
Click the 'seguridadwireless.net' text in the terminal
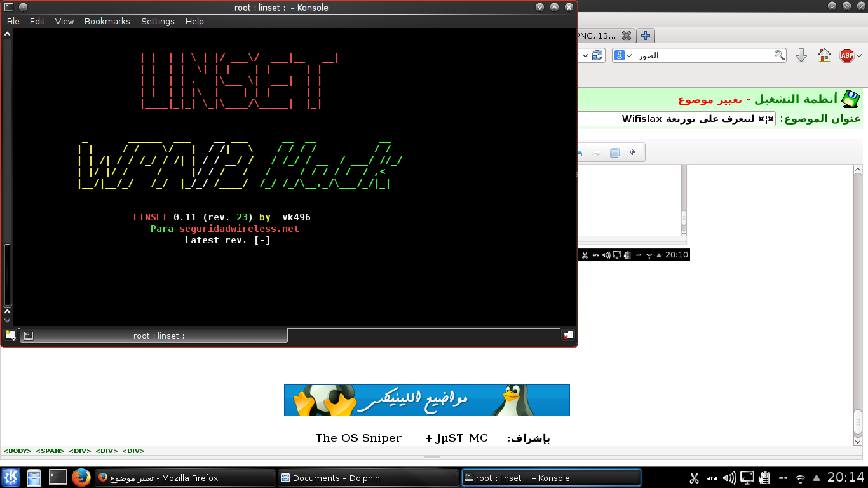pyautogui.click(x=239, y=229)
